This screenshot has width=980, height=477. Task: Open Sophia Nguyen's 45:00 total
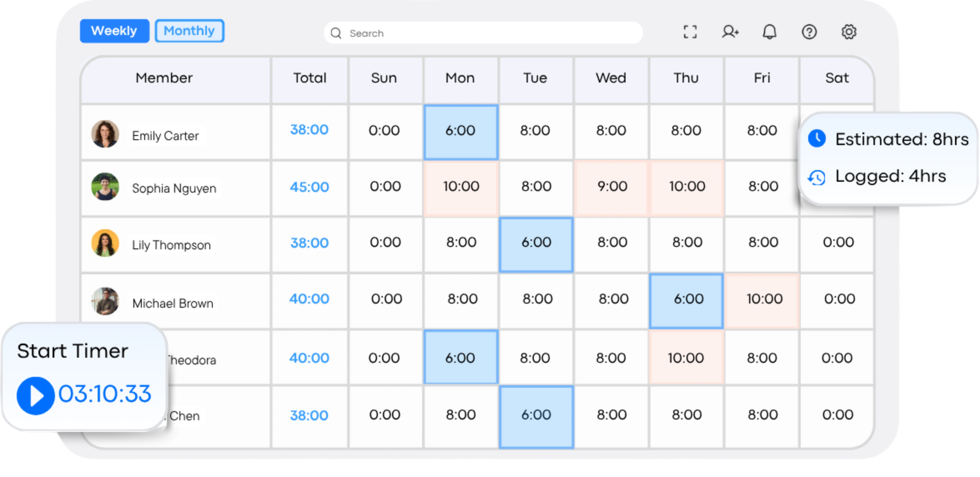point(309,187)
